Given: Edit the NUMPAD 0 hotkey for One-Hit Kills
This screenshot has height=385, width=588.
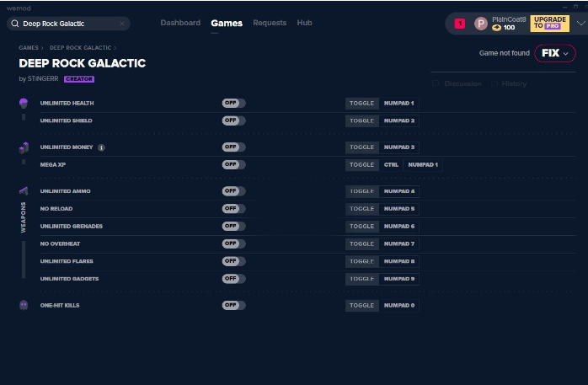Looking at the screenshot, I should (x=399, y=306).
